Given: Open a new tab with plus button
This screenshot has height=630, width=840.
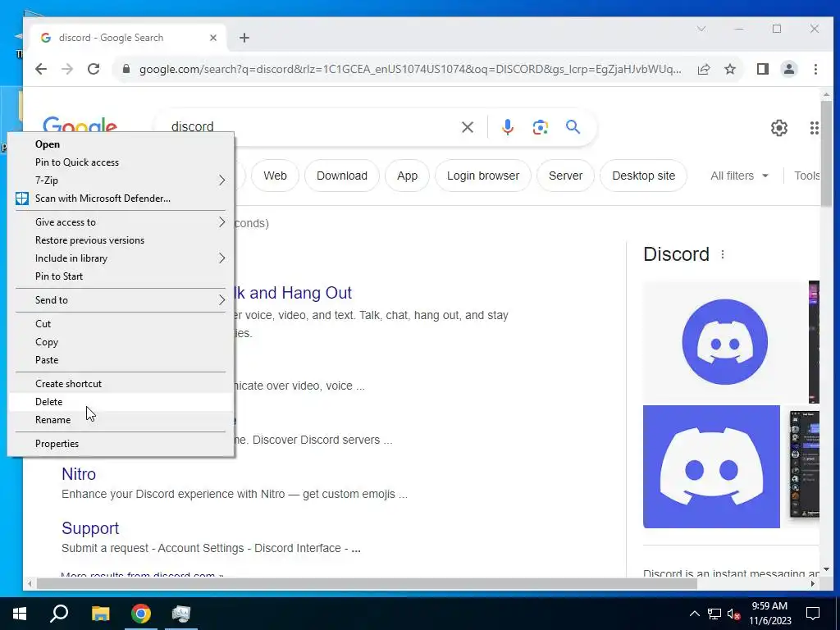Looking at the screenshot, I should point(244,38).
